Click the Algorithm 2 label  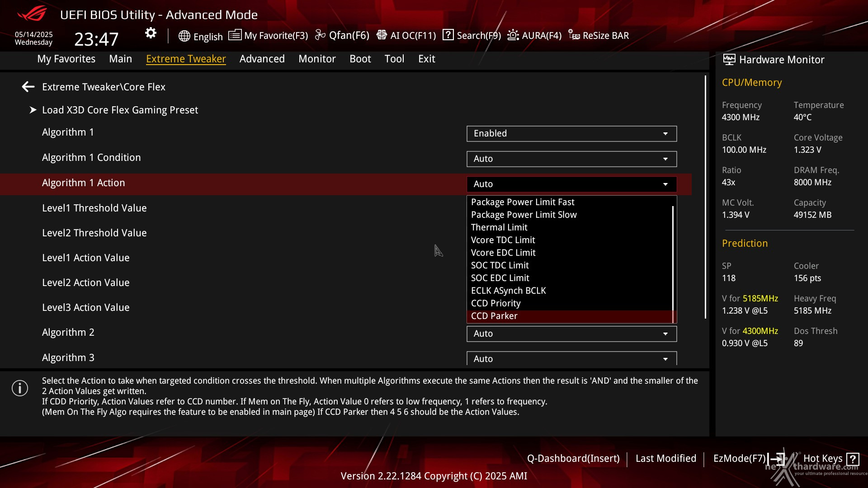[x=68, y=333]
